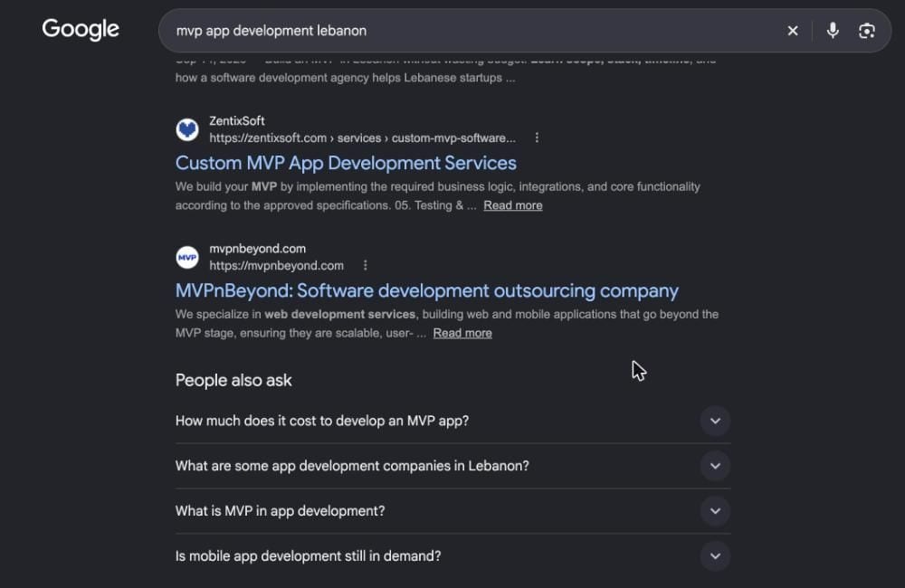Viewport: 905px width, 588px height.
Task: Expand 'What is MVP in app development?'
Action: [x=452, y=511]
